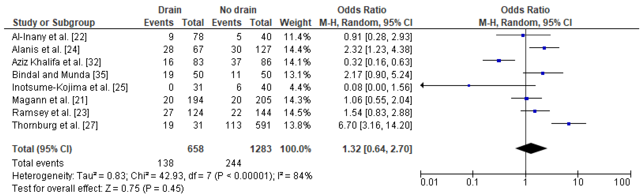644x196 pixels.
Task: Click the Inotsume-Kojima et al. [25] label
Action: (70, 87)
